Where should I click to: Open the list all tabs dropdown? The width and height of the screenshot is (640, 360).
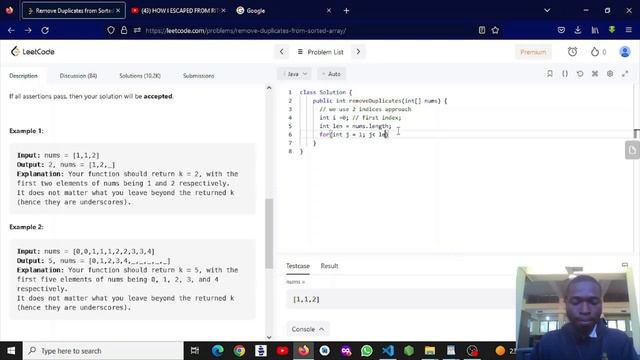coord(547,11)
